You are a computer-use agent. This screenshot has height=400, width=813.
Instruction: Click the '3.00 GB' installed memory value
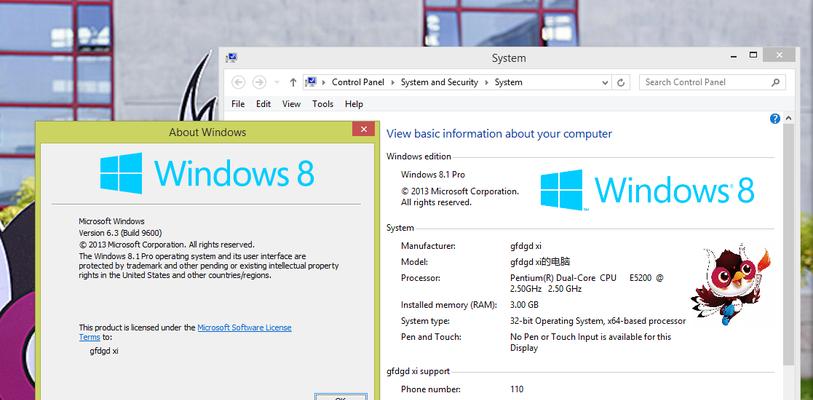pos(524,305)
